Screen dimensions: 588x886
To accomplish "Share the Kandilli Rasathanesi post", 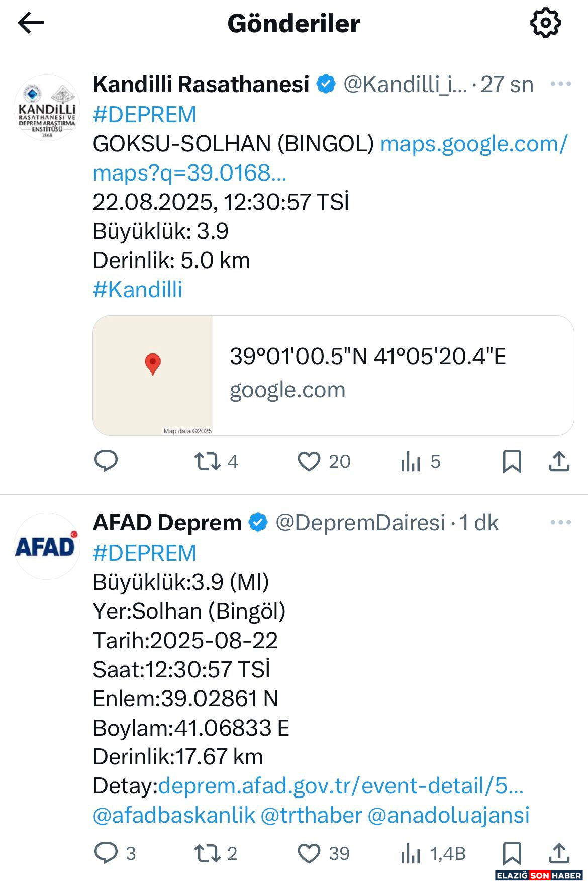I will 559,461.
